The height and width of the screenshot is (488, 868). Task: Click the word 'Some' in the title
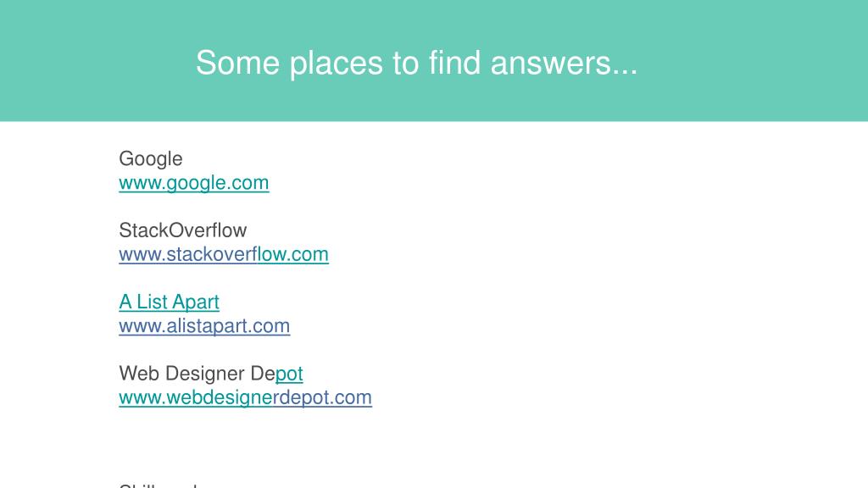point(237,63)
